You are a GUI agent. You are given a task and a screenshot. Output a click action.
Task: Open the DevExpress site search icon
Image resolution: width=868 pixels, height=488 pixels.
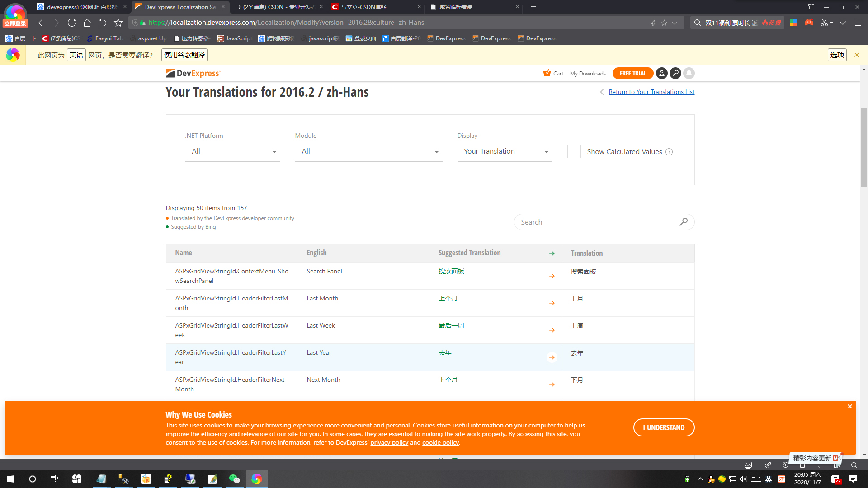[675, 73]
